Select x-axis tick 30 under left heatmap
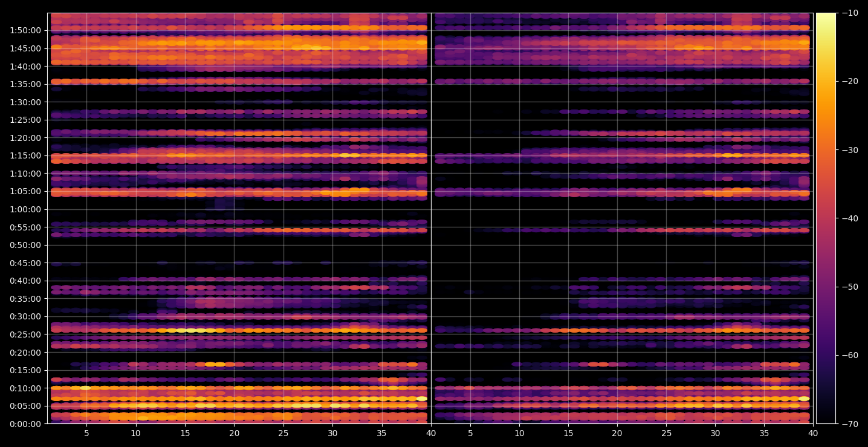 pos(332,434)
